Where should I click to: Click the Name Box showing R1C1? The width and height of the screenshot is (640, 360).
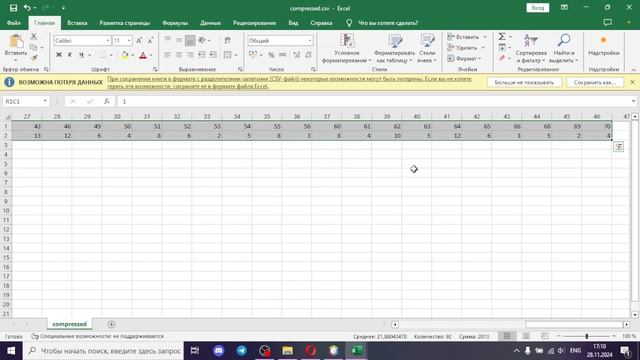coord(25,101)
